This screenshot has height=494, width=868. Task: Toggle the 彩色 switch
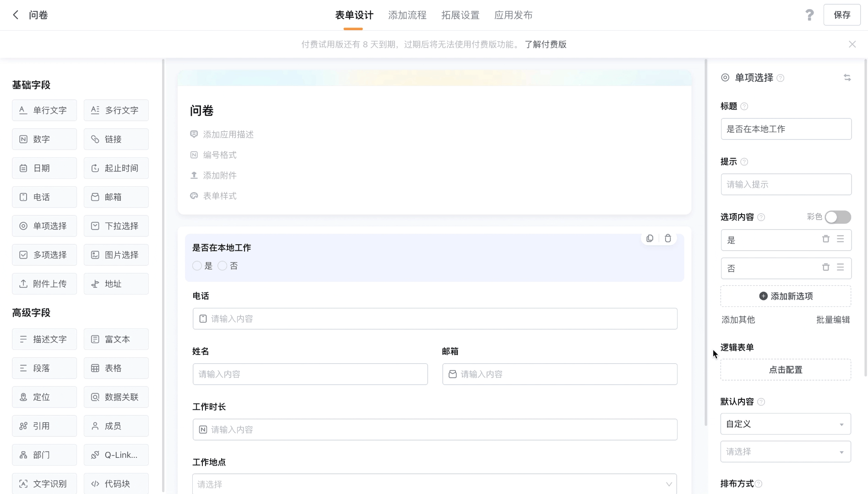(x=838, y=217)
